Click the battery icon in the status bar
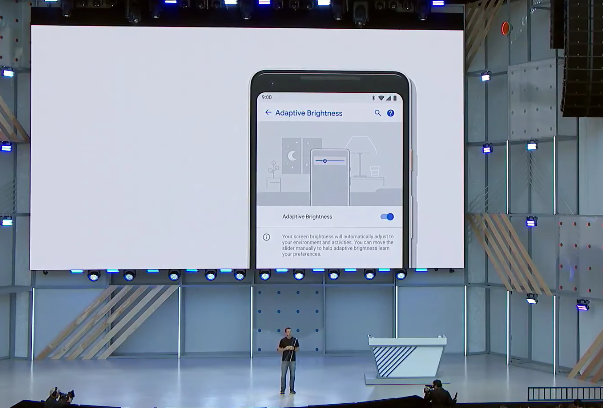This screenshot has height=408, width=603. coord(396,97)
